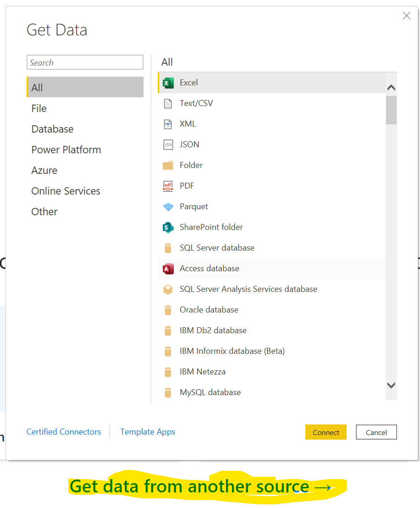This screenshot has height=508, width=420.
Task: Click the Text/CSV file icon
Action: coord(168,104)
